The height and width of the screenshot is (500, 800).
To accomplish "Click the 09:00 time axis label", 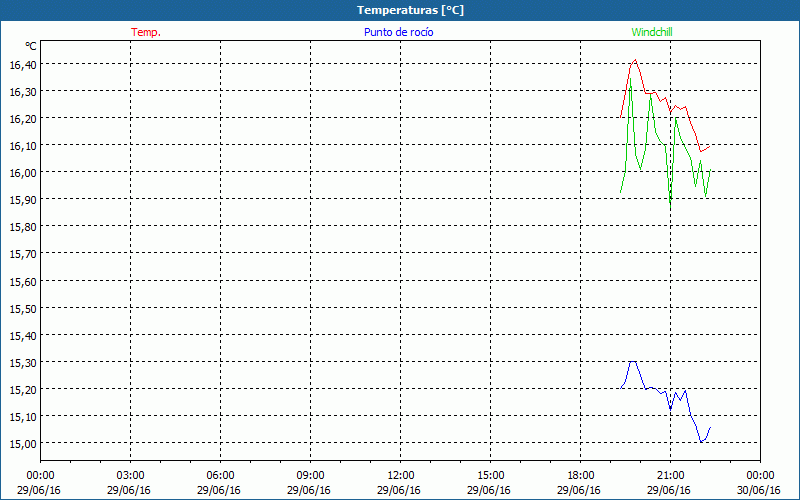I will (310, 475).
